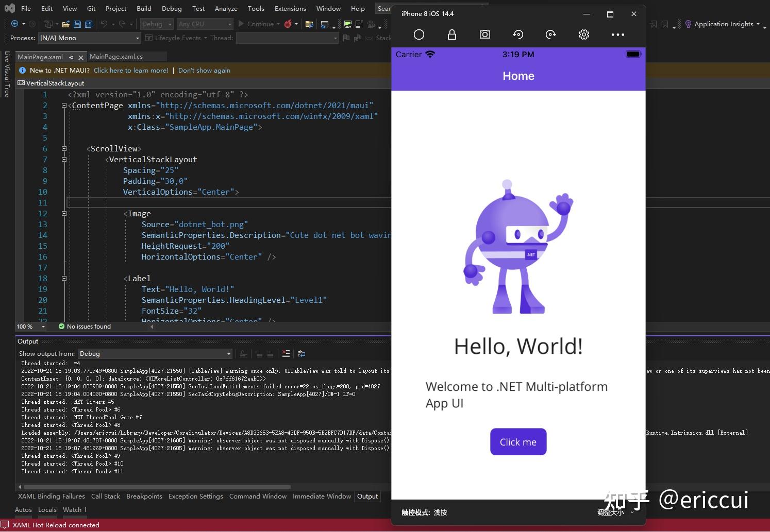Image resolution: width=770 pixels, height=532 pixels.
Task: Open the Thread dropdown
Action: 287,38
